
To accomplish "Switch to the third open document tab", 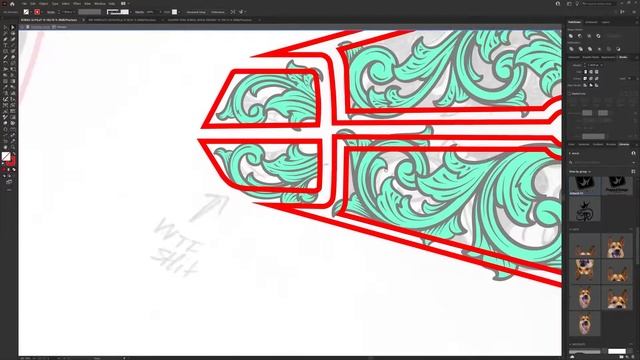I will (209, 20).
